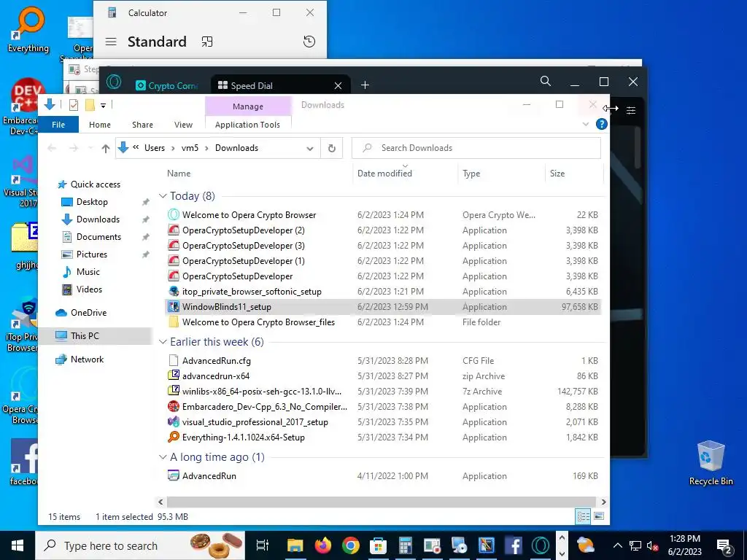Image resolution: width=747 pixels, height=560 pixels.
Task: Open Pictures in navigation pane
Action: pyautogui.click(x=91, y=254)
